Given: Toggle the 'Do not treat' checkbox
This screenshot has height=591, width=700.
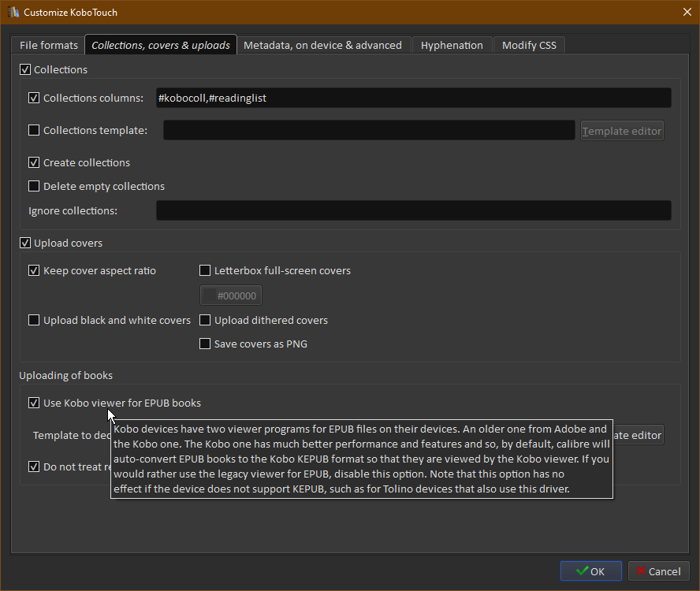Looking at the screenshot, I should point(34,467).
